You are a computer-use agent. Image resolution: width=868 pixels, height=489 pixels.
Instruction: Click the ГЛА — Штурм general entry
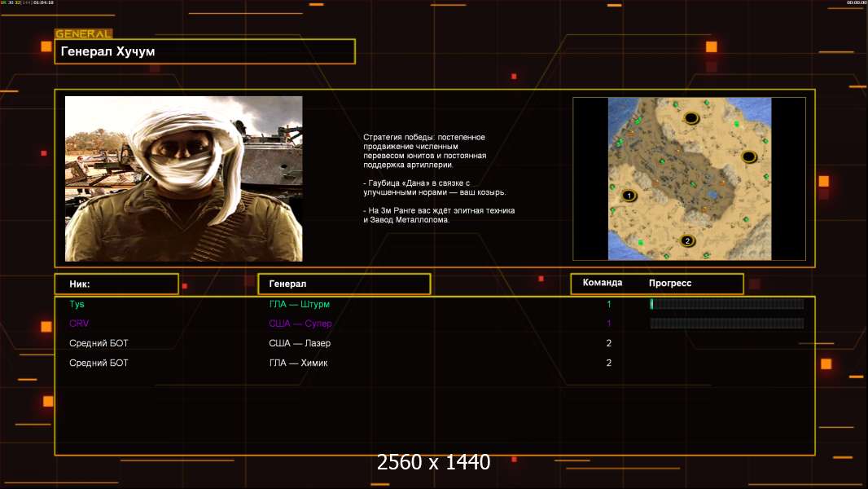pos(300,304)
